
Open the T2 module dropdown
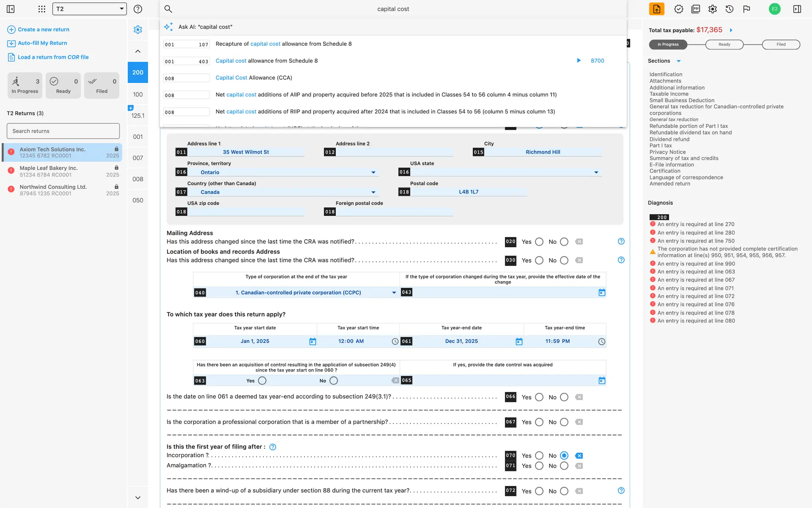[x=90, y=9]
